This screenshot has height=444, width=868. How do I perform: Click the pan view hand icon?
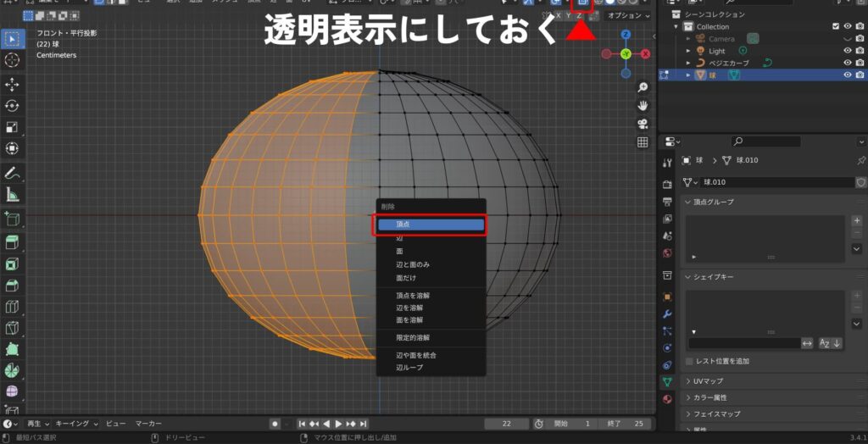click(643, 105)
